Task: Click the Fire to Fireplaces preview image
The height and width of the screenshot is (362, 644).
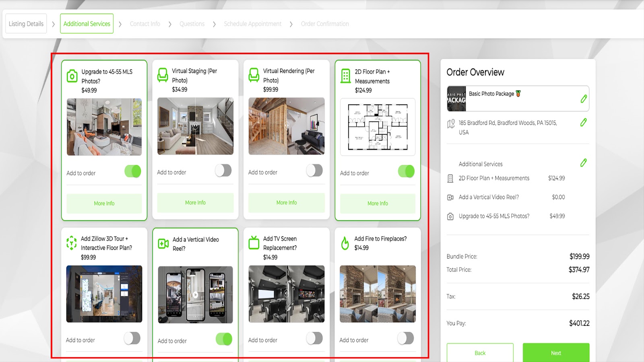Action: [x=378, y=294]
